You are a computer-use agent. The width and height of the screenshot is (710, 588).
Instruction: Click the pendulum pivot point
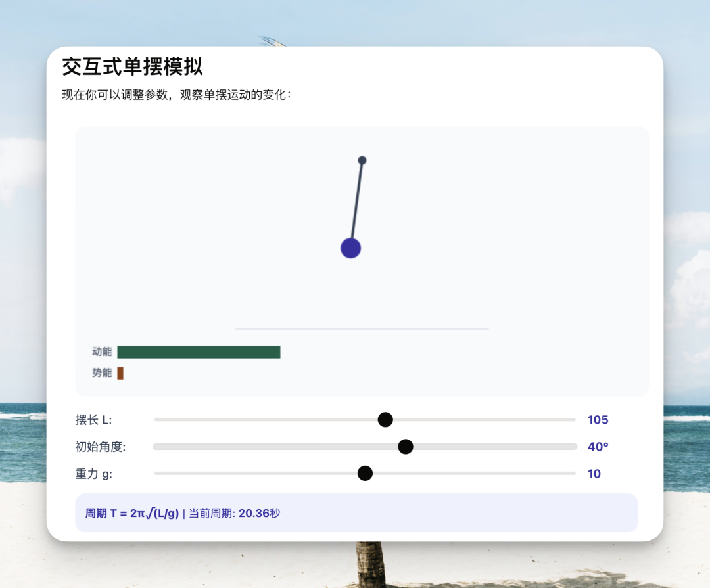(362, 160)
